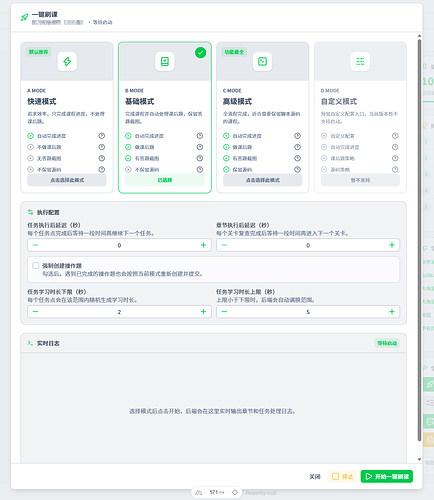This screenshot has height=500, width=434.
Task: Choose 快速模式 via 点击选择此模式 button
Action: coord(67,180)
